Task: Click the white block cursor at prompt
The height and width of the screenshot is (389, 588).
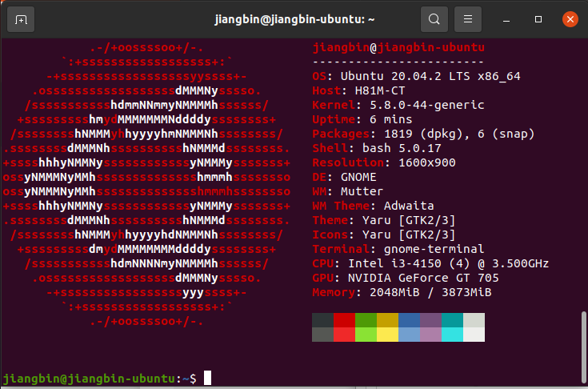Action: pyautogui.click(x=207, y=378)
